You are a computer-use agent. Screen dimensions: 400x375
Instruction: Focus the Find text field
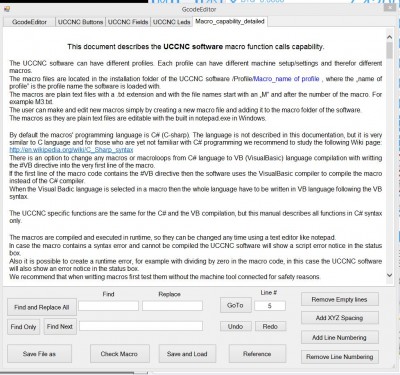pos(108,306)
